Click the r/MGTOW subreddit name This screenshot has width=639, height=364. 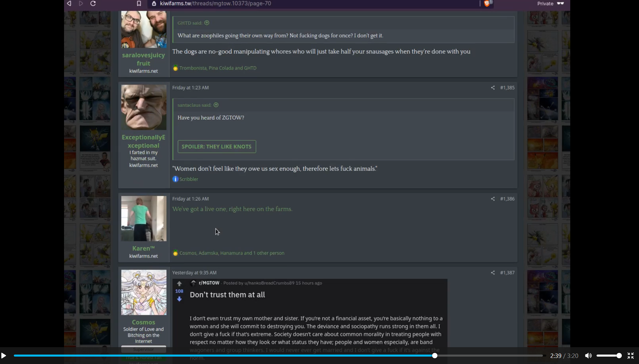tap(209, 283)
